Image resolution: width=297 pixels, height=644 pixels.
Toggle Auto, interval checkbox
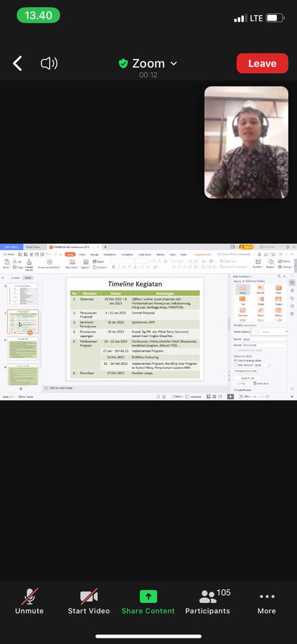click(x=235, y=365)
